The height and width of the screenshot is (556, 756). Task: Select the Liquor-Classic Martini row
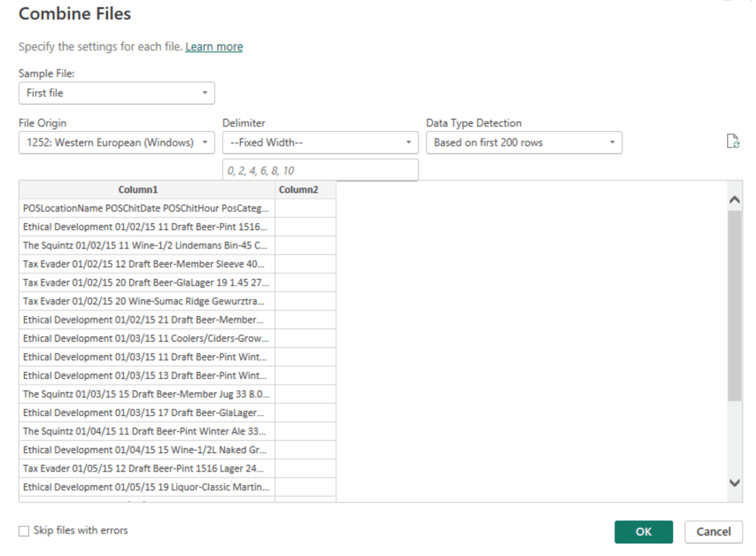coord(147,487)
